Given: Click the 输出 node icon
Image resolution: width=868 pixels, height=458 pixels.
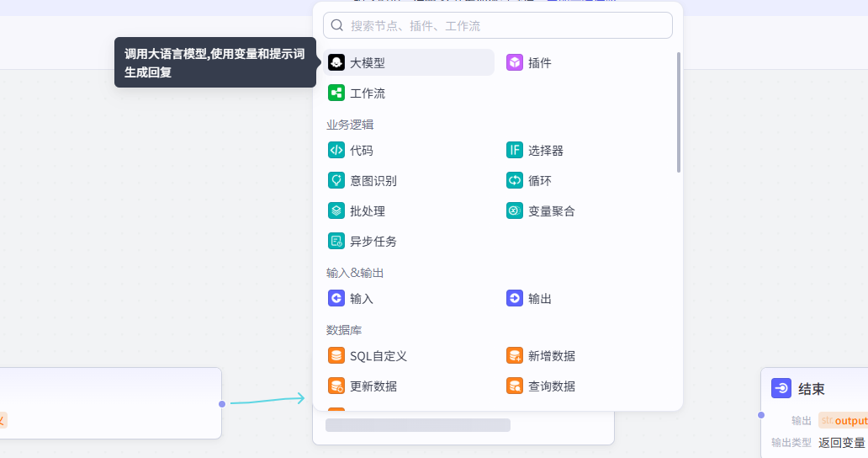Looking at the screenshot, I should 514,299.
